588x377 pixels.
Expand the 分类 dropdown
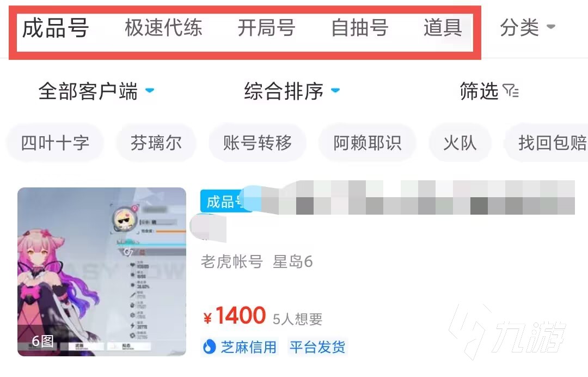pos(527,27)
